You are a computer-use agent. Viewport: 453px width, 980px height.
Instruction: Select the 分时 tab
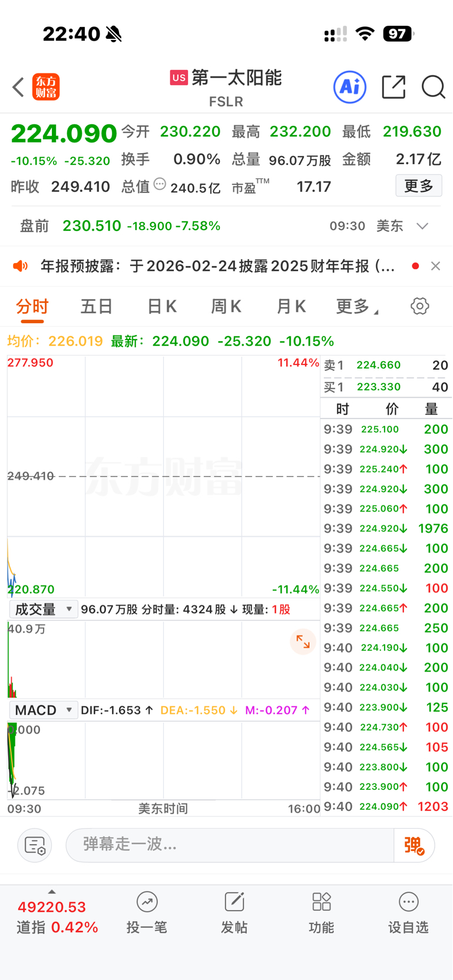[32, 307]
